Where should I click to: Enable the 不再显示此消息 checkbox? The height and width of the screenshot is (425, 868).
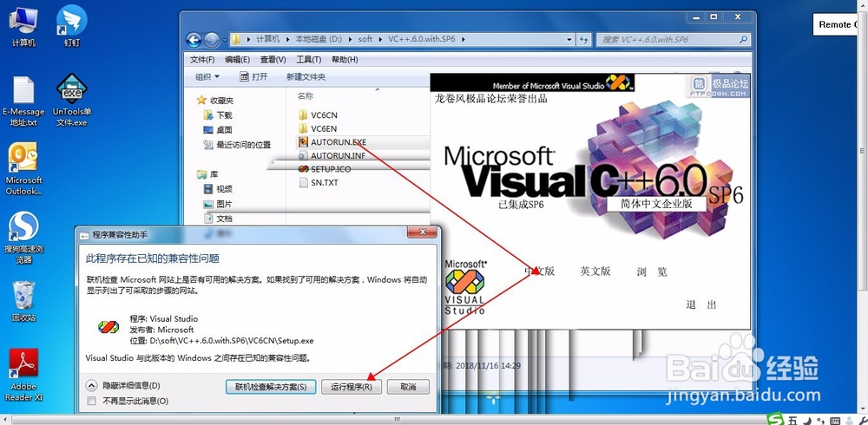[92, 401]
